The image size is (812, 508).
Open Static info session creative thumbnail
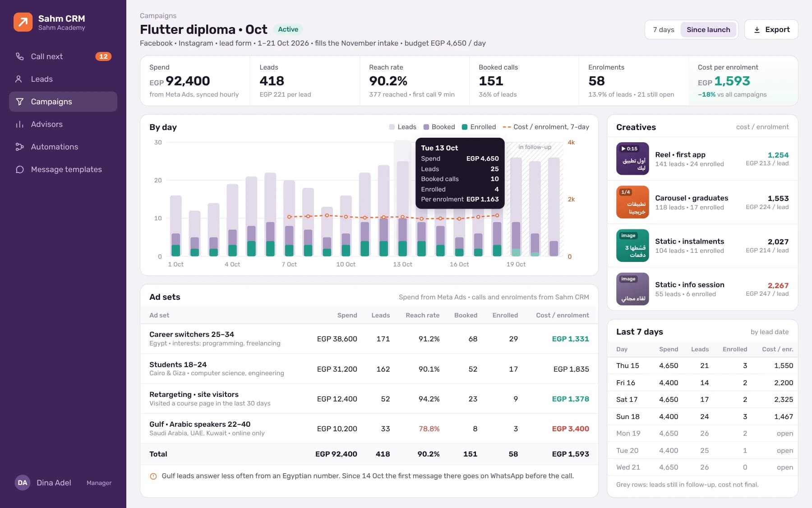click(x=632, y=289)
